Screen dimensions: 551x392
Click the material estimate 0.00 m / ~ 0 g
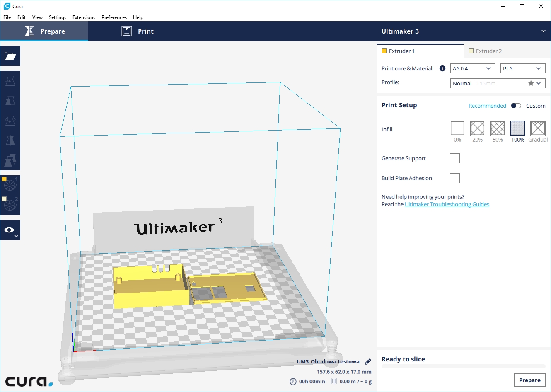click(355, 382)
